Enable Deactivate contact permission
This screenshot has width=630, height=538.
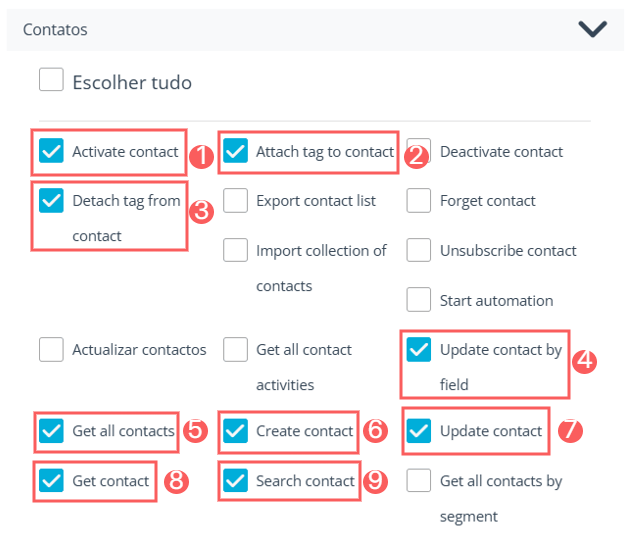pyautogui.click(x=420, y=151)
